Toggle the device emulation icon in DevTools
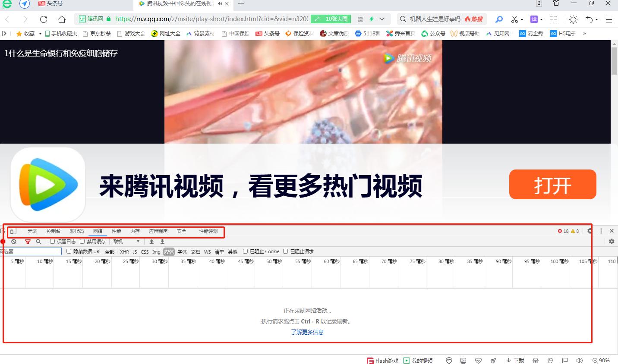 tap(13, 232)
